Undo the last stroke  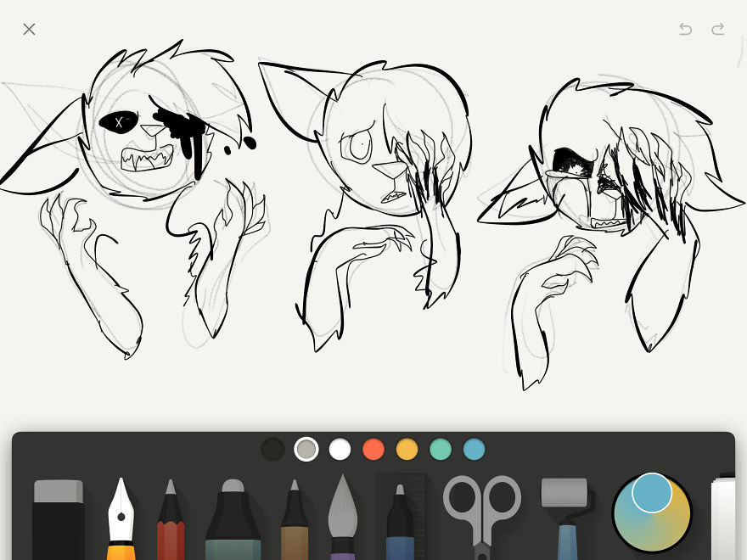click(x=685, y=29)
